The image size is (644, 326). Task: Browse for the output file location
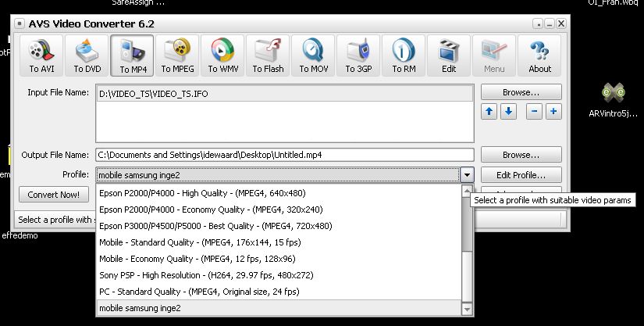point(521,155)
